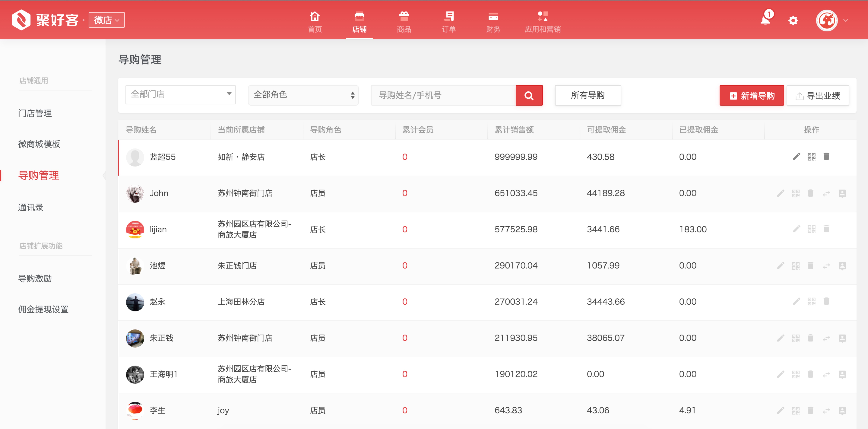Click 蓝超55 avatar thumbnail
Viewport: 868px width, 429px height.
coord(135,157)
